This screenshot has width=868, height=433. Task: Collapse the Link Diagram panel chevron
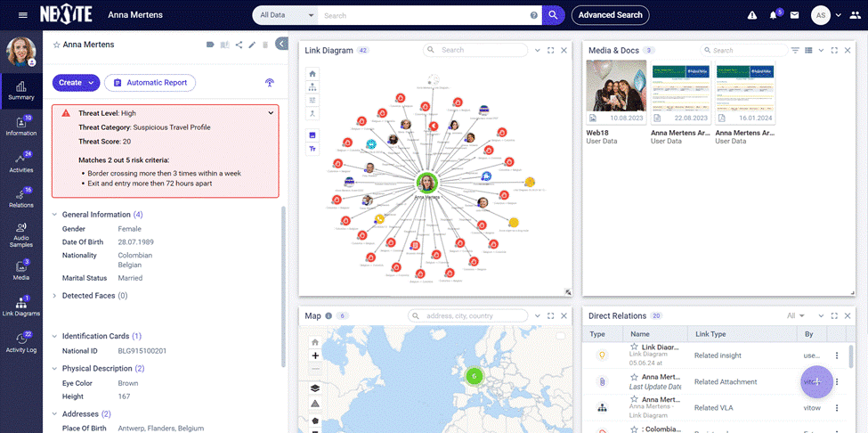(x=537, y=51)
